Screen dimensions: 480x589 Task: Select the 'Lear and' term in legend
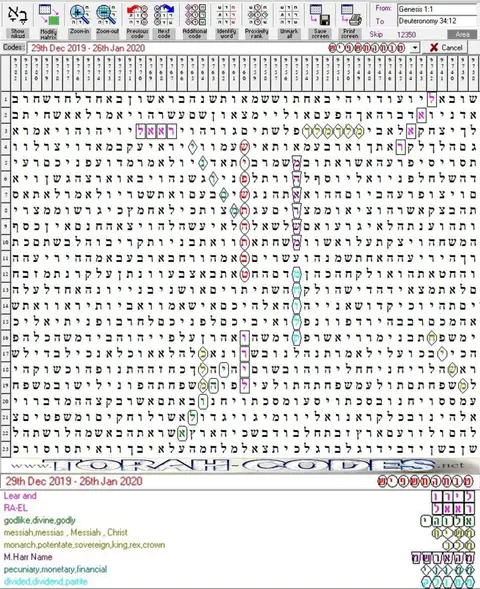(20, 496)
